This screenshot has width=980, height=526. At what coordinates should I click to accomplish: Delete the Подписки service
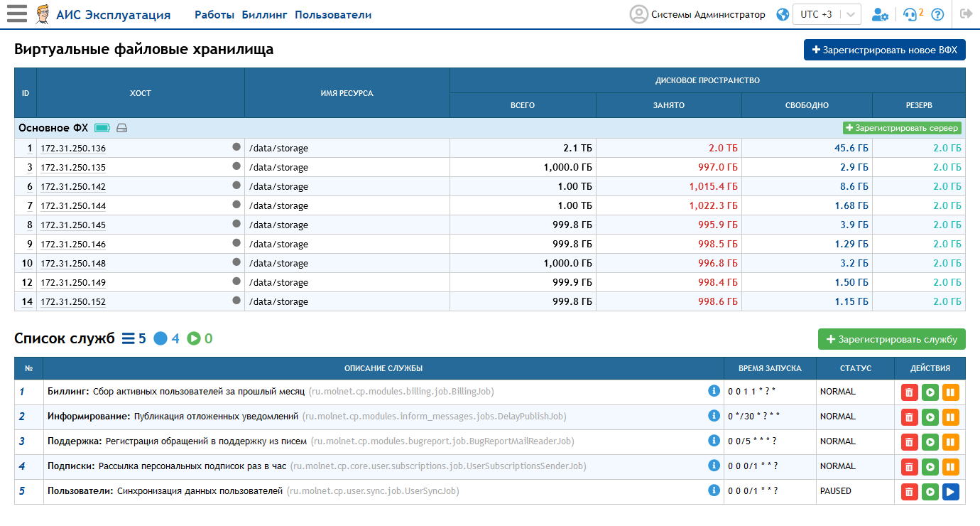pos(909,466)
